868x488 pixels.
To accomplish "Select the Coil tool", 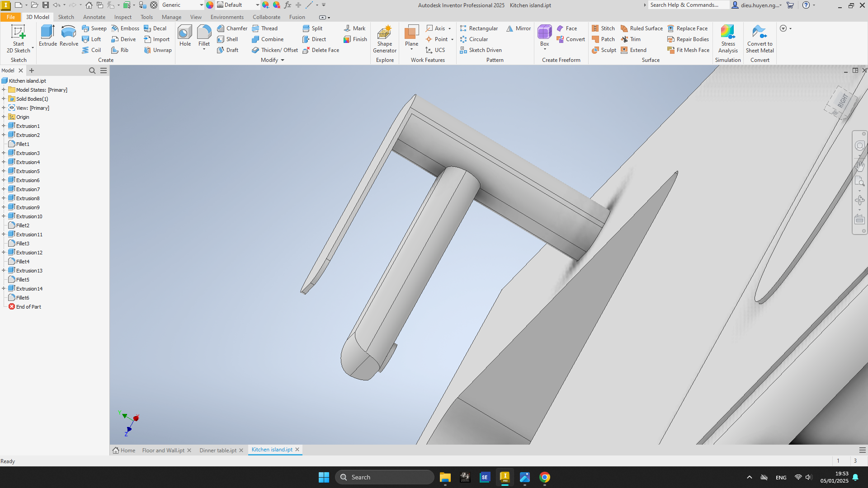I will (91, 50).
